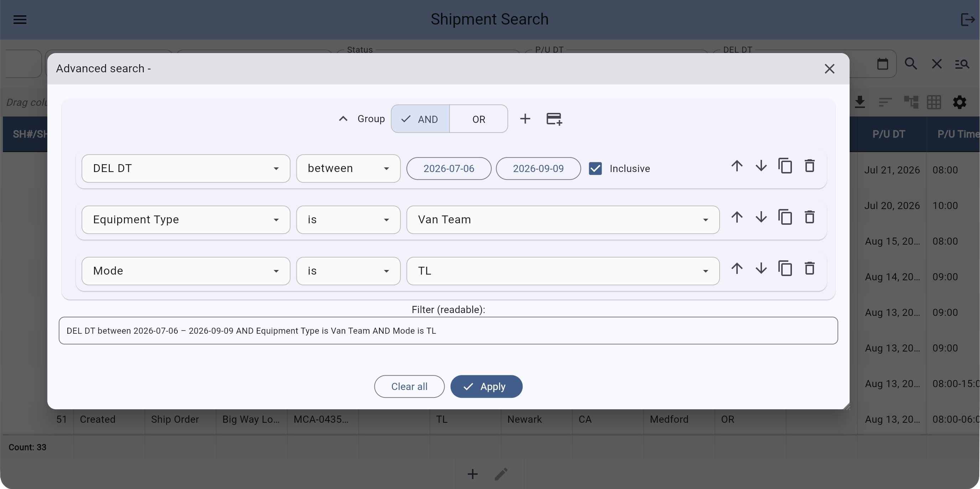The height and width of the screenshot is (489, 980).
Task: Select the AND group operator
Action: coord(420,119)
